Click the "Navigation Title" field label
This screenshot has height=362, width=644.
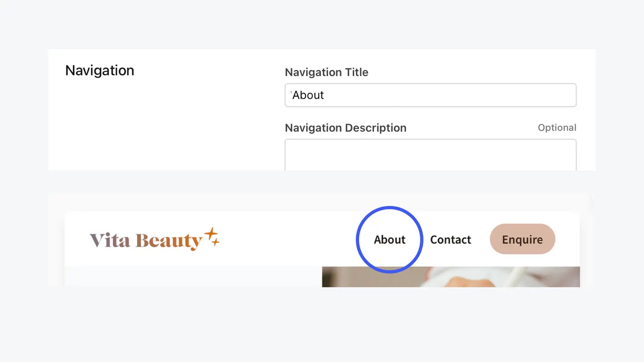[326, 72]
